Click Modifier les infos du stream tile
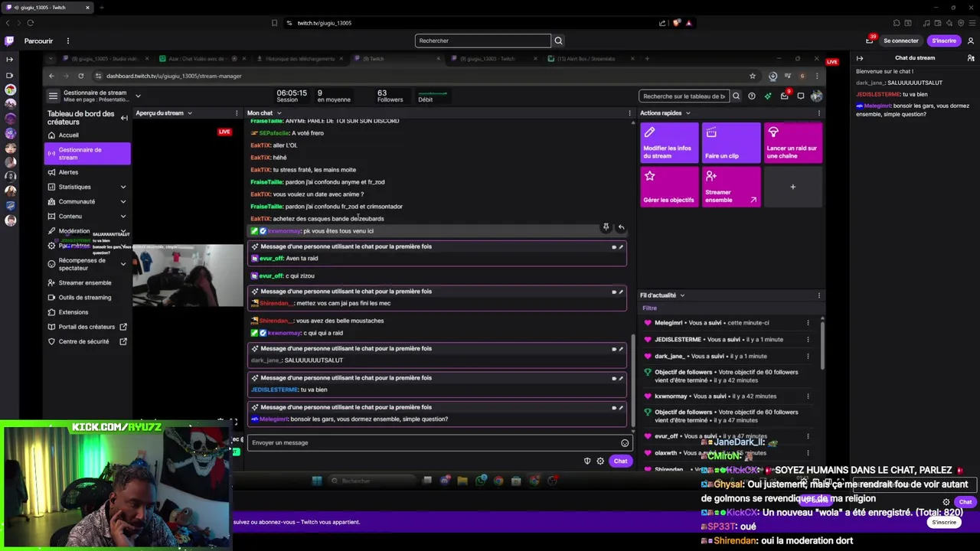The image size is (980, 551). 669,143
